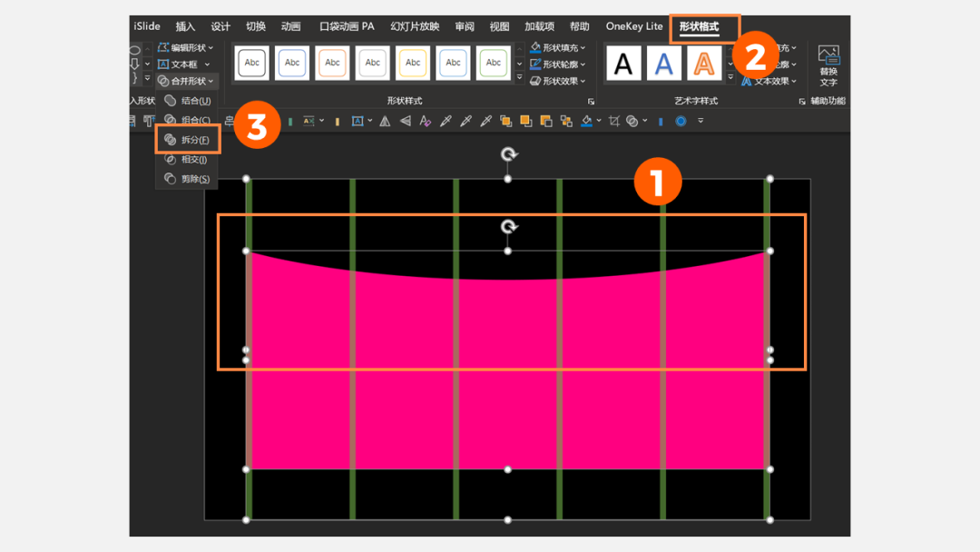The image size is (980, 552).
Task: Open the 合并形状 dropdown
Action: [186, 81]
